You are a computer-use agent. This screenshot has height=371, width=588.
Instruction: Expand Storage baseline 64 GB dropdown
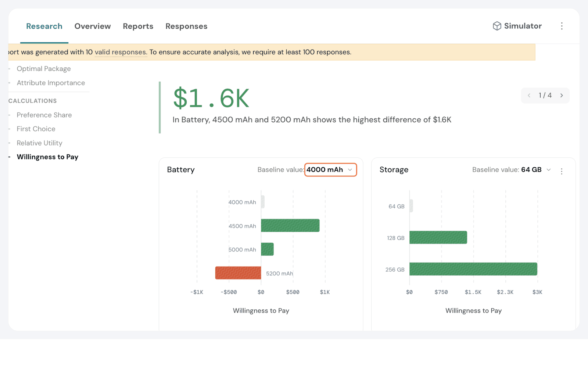pos(536,170)
